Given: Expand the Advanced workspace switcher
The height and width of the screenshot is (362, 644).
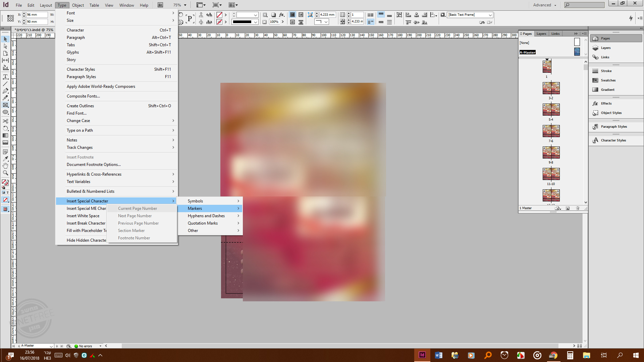Looking at the screenshot, I should (x=545, y=5).
